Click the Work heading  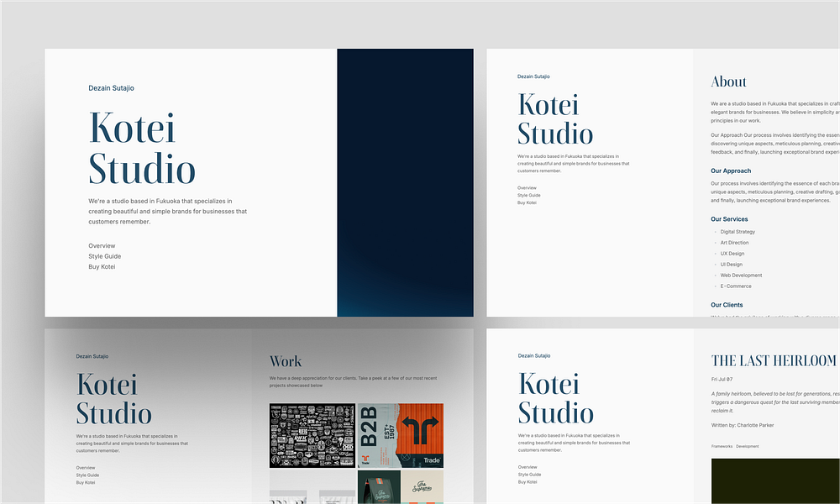(x=286, y=361)
